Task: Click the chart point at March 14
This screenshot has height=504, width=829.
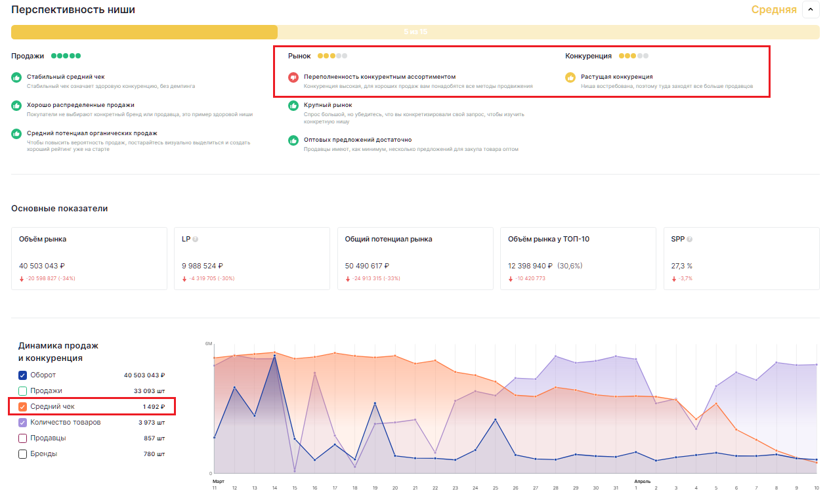Action: (x=274, y=356)
